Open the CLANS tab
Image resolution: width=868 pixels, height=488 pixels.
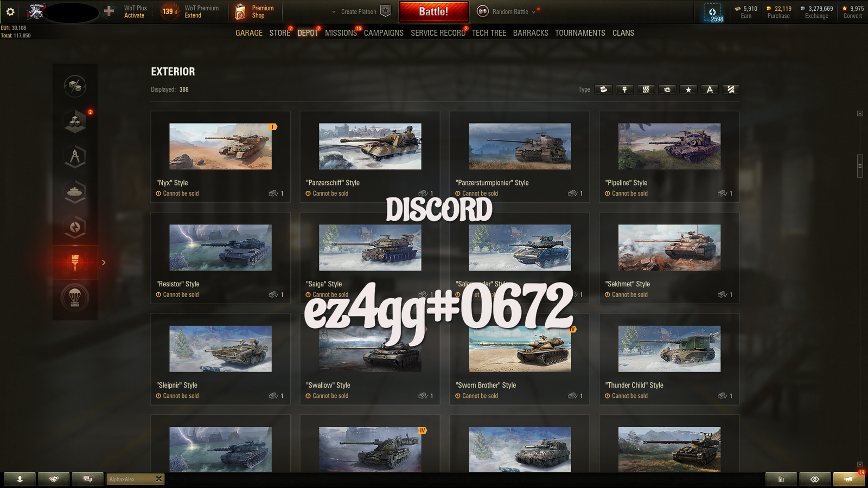tap(623, 33)
